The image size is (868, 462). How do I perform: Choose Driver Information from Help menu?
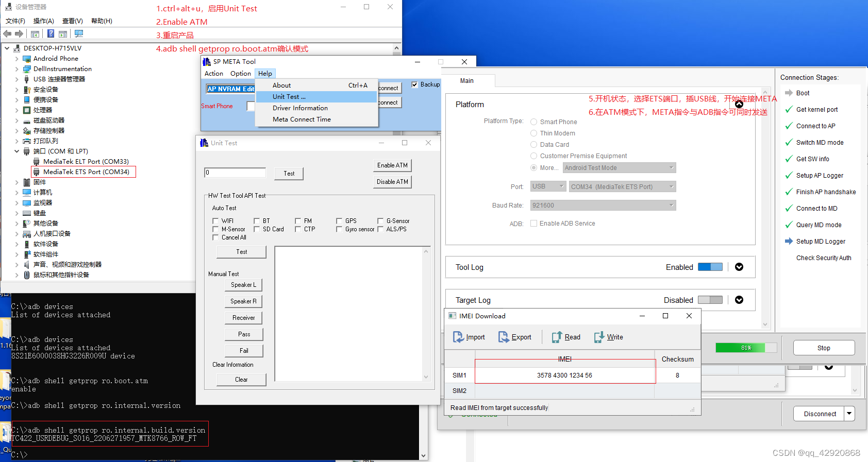click(x=316, y=108)
